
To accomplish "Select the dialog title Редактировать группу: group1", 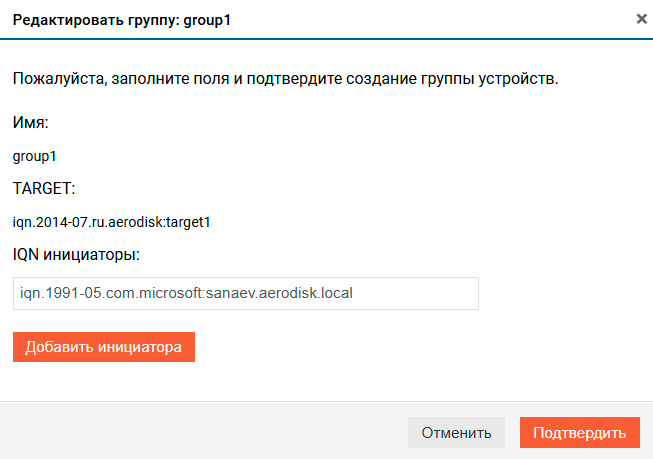I will [122, 20].
